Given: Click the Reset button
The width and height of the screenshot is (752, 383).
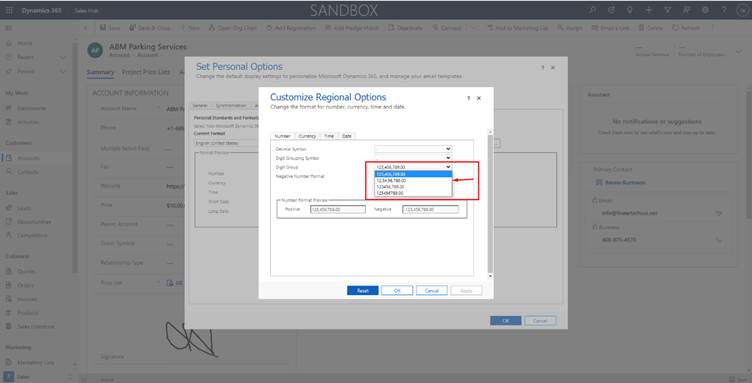Looking at the screenshot, I should point(363,290).
